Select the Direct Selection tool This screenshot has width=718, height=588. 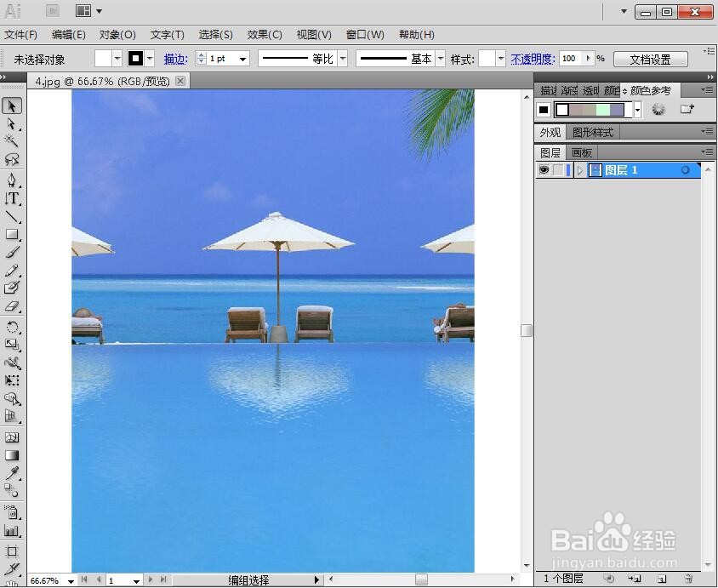[x=12, y=124]
